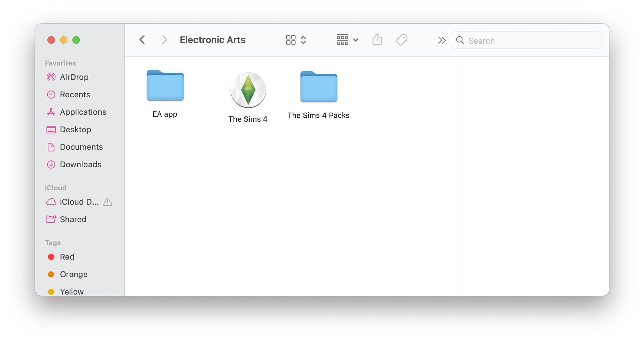This screenshot has width=644, height=342.
Task: Expand hidden toolbar items with double chevron
Action: (442, 40)
